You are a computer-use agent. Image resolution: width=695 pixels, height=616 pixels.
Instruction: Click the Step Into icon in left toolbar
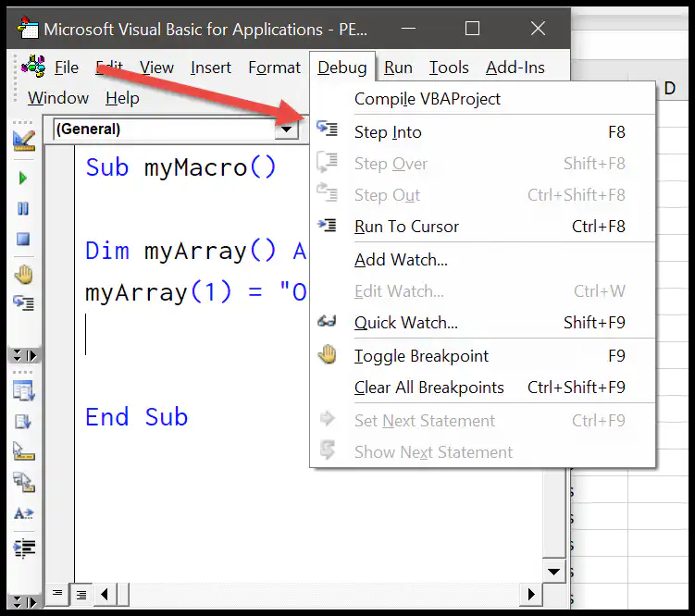23,303
